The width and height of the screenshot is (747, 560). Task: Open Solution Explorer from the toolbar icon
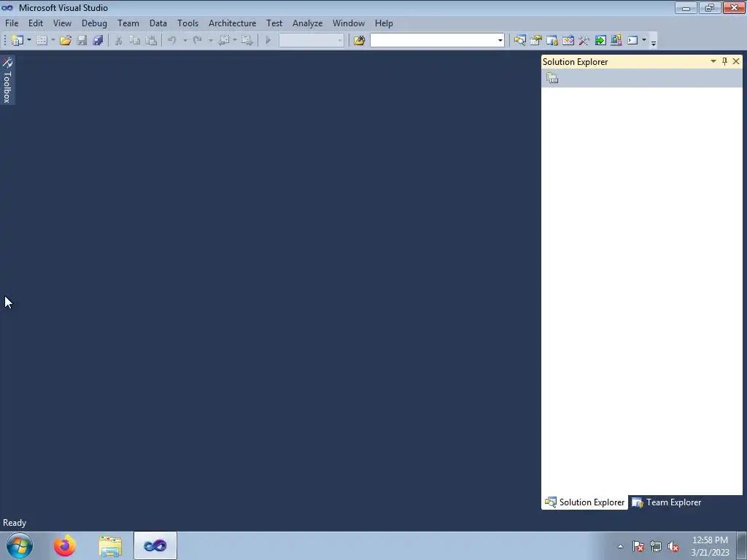click(x=519, y=41)
